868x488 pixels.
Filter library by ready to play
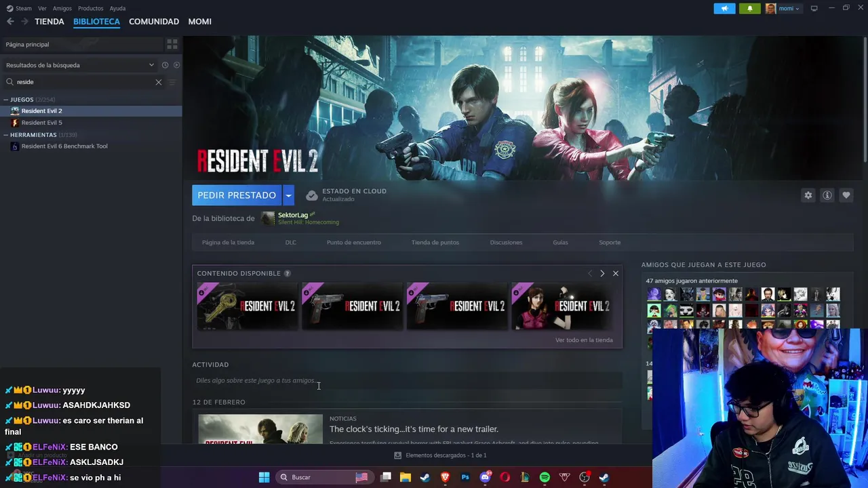click(x=176, y=65)
